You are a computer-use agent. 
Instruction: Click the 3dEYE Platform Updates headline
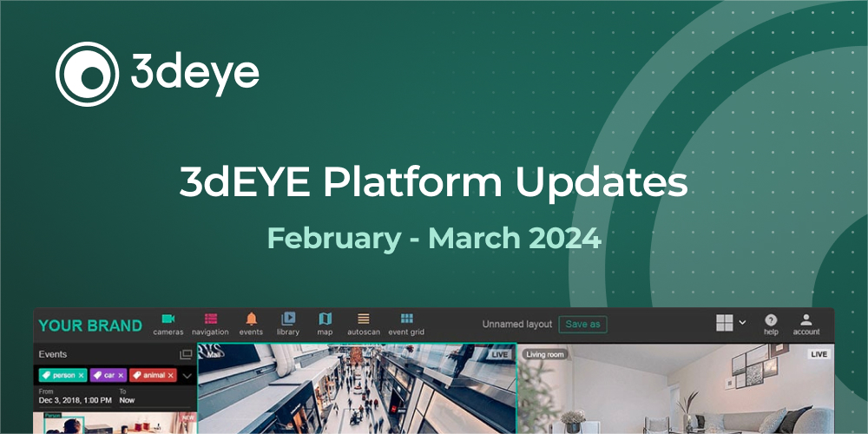tap(433, 183)
